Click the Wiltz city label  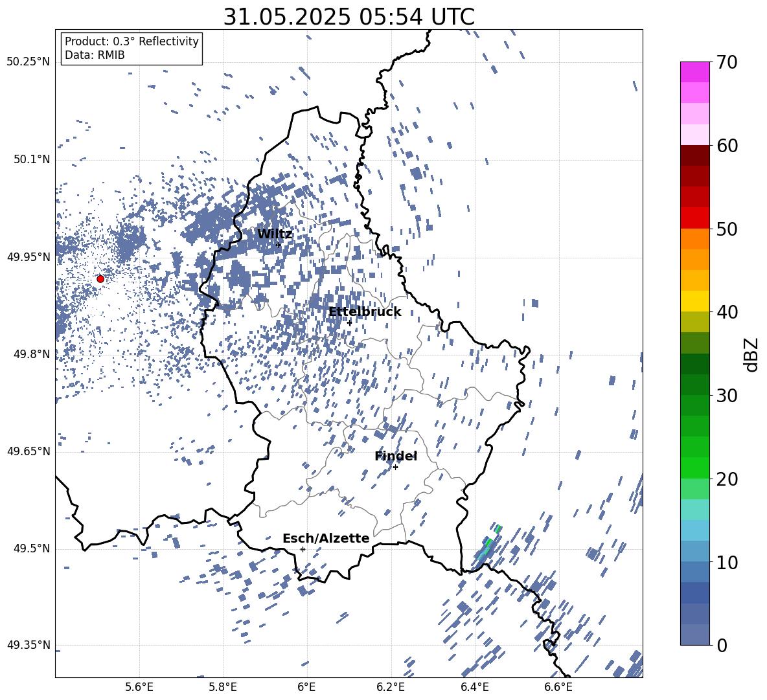pos(275,234)
